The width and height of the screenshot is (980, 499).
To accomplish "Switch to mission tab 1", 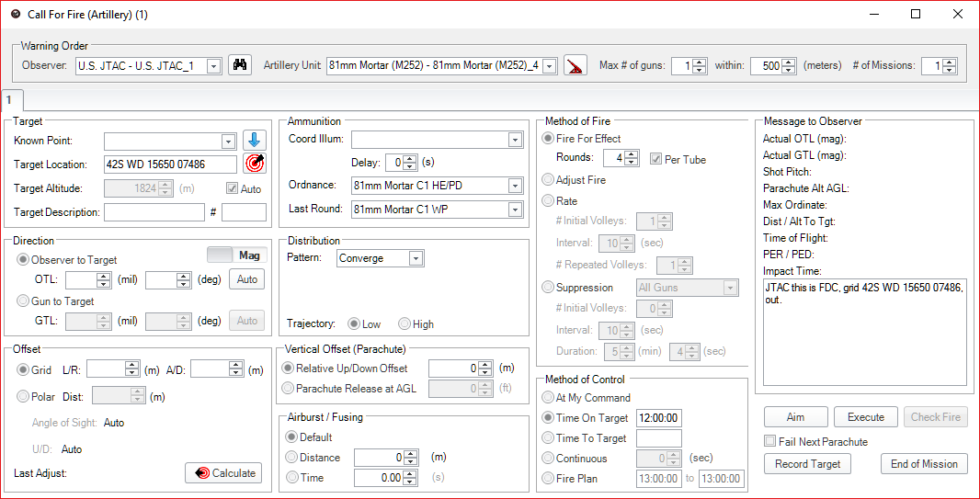I will (9, 99).
